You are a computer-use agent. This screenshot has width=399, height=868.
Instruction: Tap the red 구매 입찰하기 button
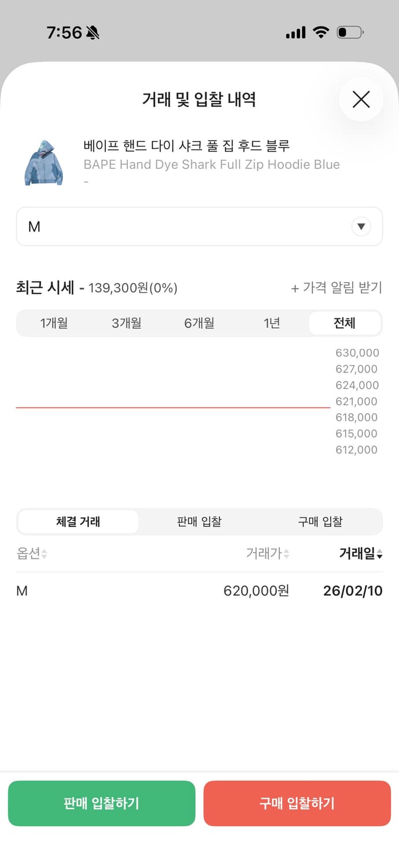[297, 803]
